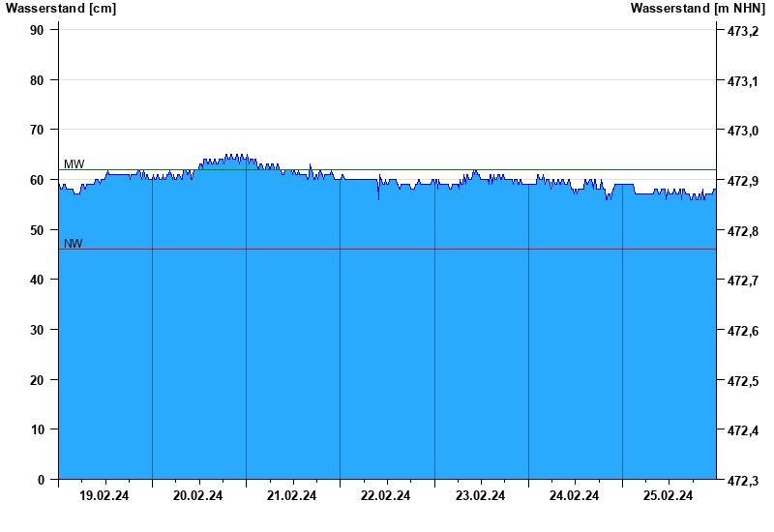774x532 pixels.
Task: Select the 24.02.24 date label
Action: tap(574, 495)
